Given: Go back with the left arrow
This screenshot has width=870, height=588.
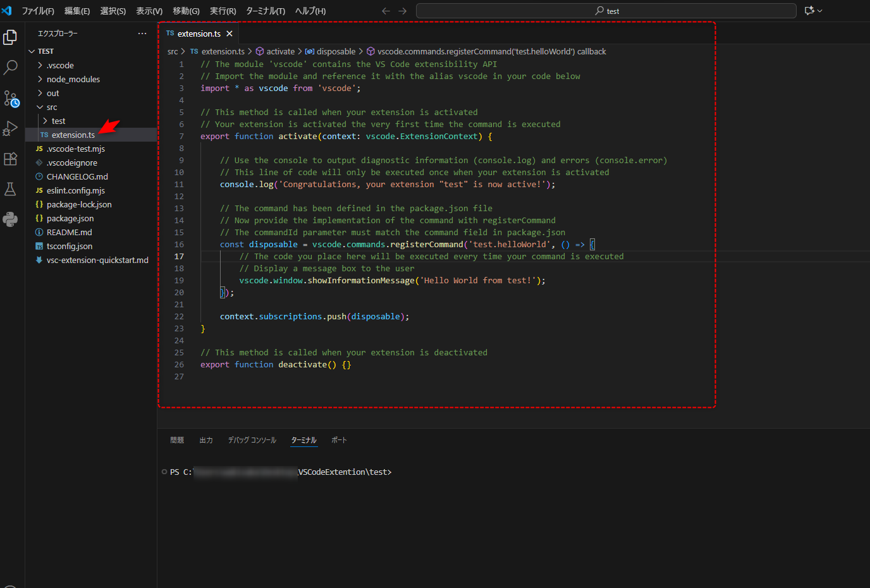Looking at the screenshot, I should 386,11.
